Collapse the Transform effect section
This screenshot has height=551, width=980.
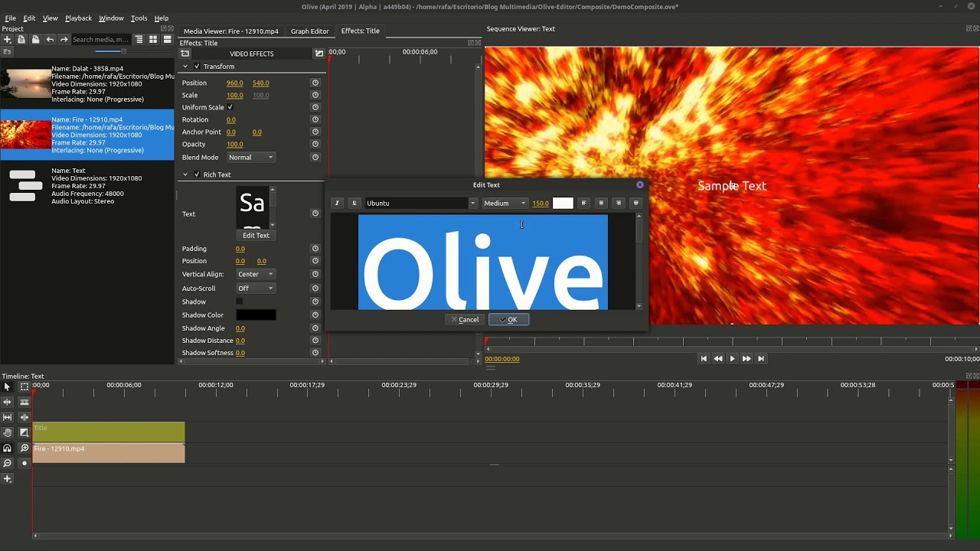point(185,67)
